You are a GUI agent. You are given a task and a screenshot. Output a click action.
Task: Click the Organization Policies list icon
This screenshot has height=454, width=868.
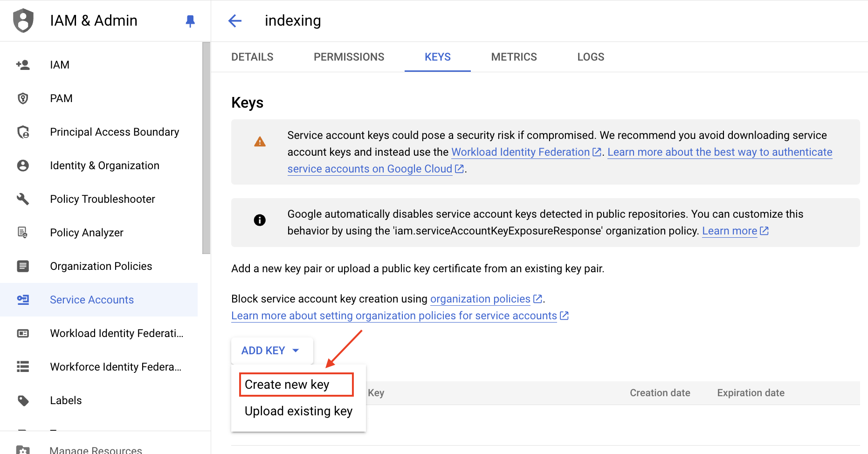pos(23,266)
